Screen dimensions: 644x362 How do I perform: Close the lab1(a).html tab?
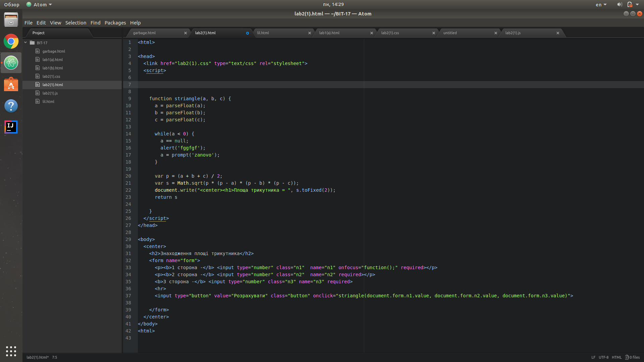click(372, 33)
